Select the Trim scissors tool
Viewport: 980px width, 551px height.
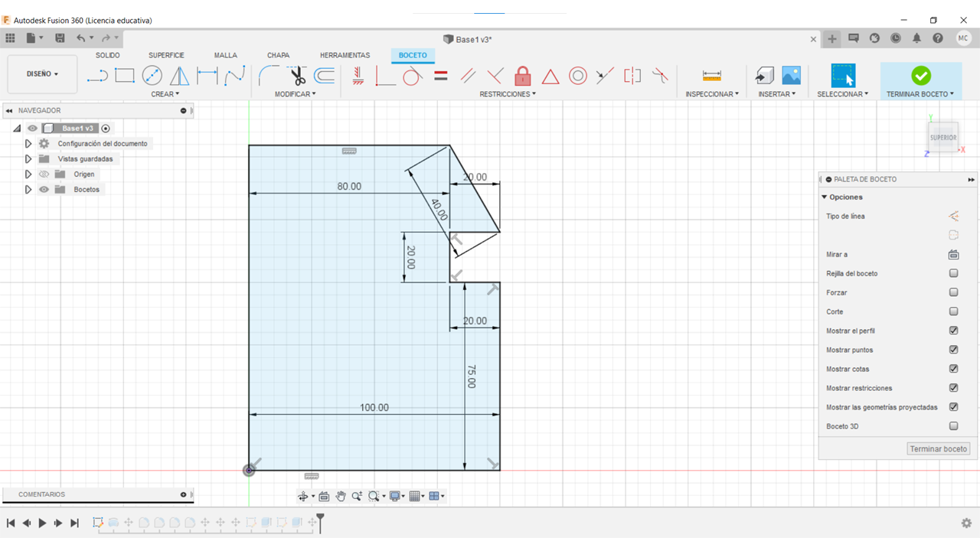coord(297,76)
